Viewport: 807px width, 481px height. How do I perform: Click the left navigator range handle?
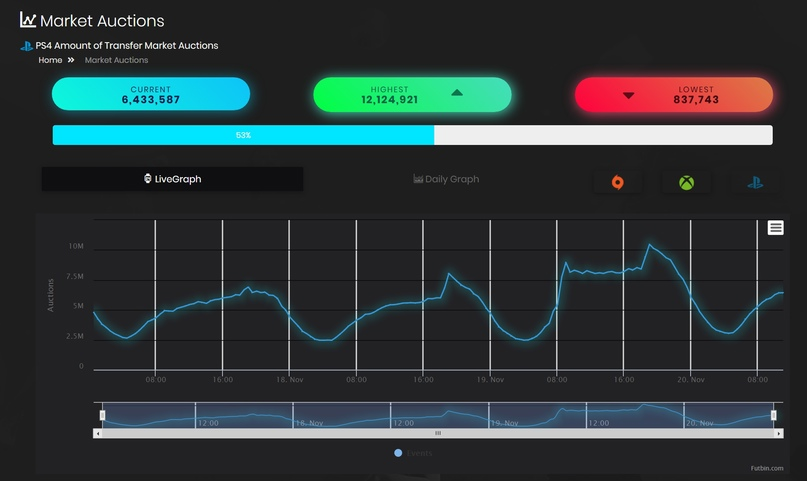[x=102, y=415]
